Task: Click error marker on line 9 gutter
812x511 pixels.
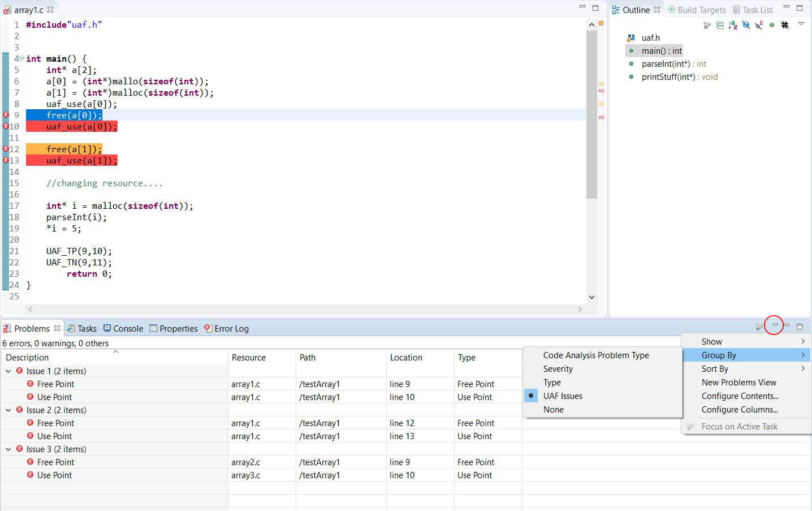Action: (x=6, y=115)
